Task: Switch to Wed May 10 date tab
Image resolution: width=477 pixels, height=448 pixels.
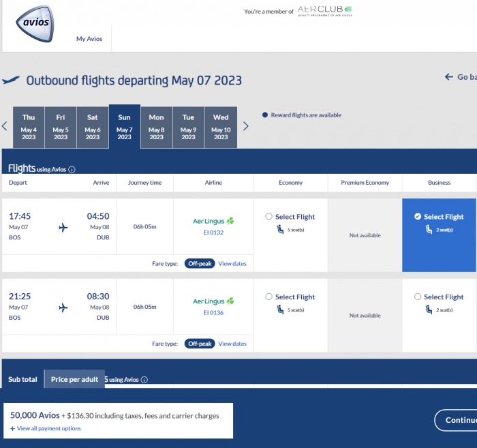Action: coord(221,128)
